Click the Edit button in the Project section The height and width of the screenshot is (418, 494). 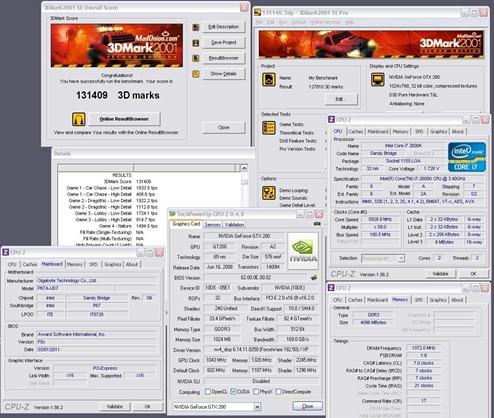click(341, 99)
